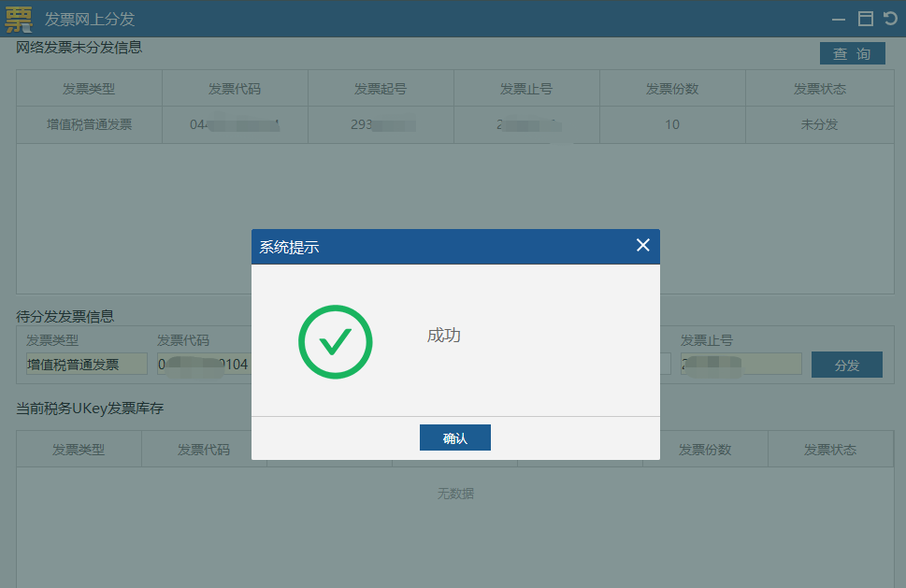The image size is (906, 588).
Task: Click 发票状态 header in UKey库存 table
Action: 830,450
